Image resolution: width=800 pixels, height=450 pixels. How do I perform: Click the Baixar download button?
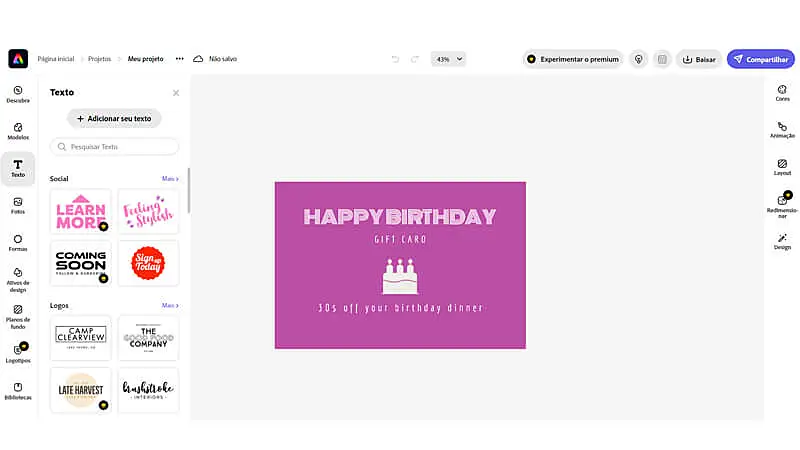tap(699, 59)
